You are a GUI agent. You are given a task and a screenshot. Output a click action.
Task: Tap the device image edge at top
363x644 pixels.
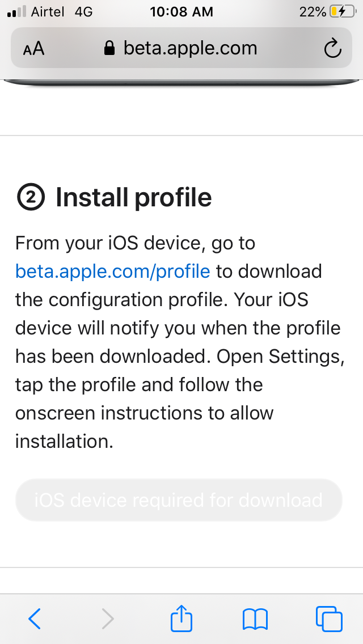[181, 84]
